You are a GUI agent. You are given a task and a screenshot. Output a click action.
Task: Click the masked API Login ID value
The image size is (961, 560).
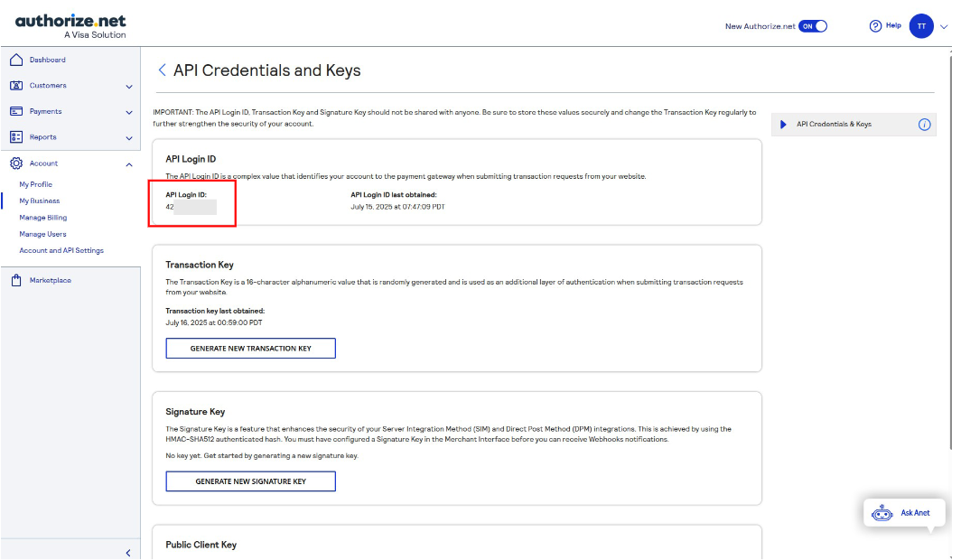[191, 207]
